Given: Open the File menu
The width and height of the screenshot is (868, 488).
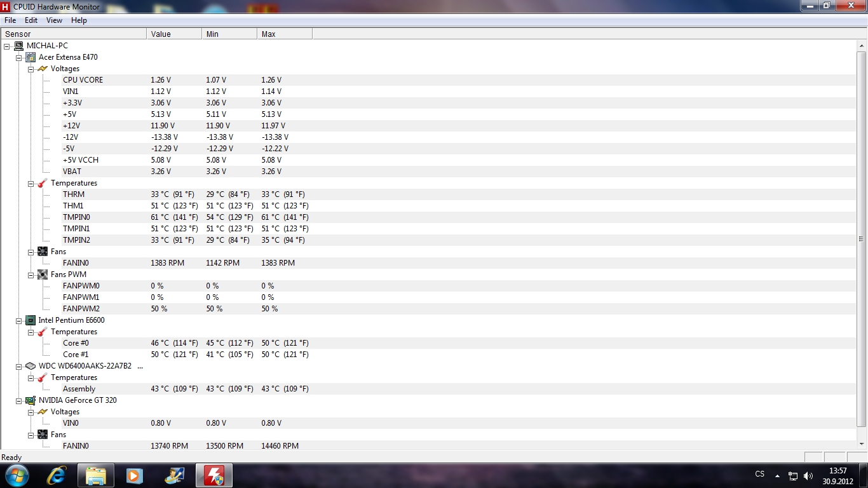Looking at the screenshot, I should pos(10,20).
